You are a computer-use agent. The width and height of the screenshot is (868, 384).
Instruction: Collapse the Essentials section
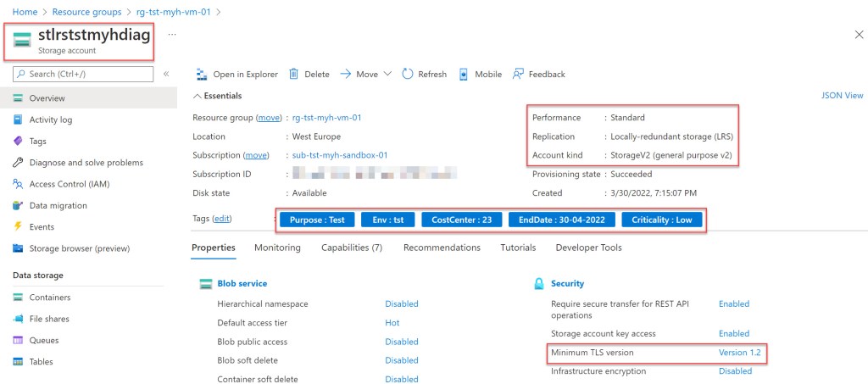[198, 96]
